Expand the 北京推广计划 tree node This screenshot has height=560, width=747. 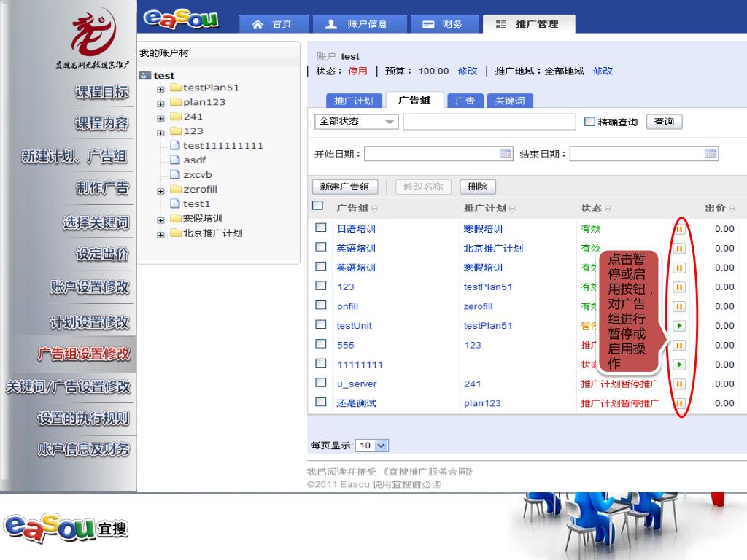160,235
